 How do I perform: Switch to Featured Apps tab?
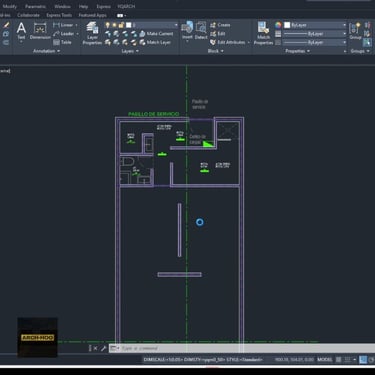[92, 15]
